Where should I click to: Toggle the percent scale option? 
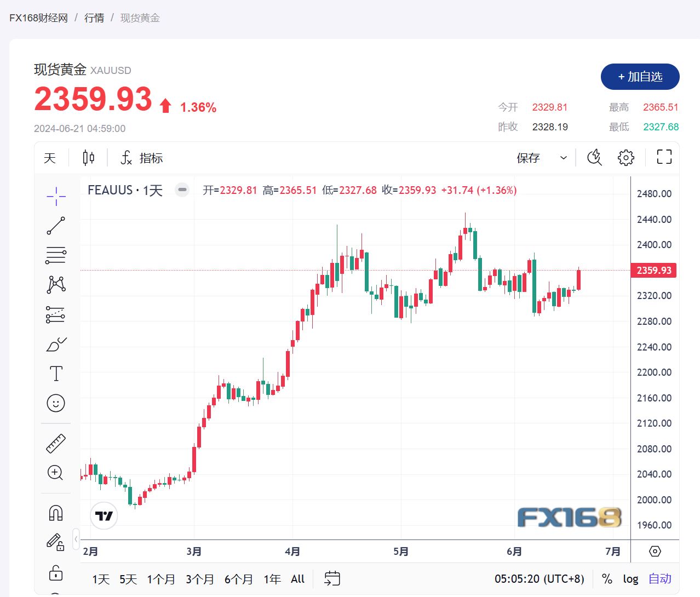607,579
